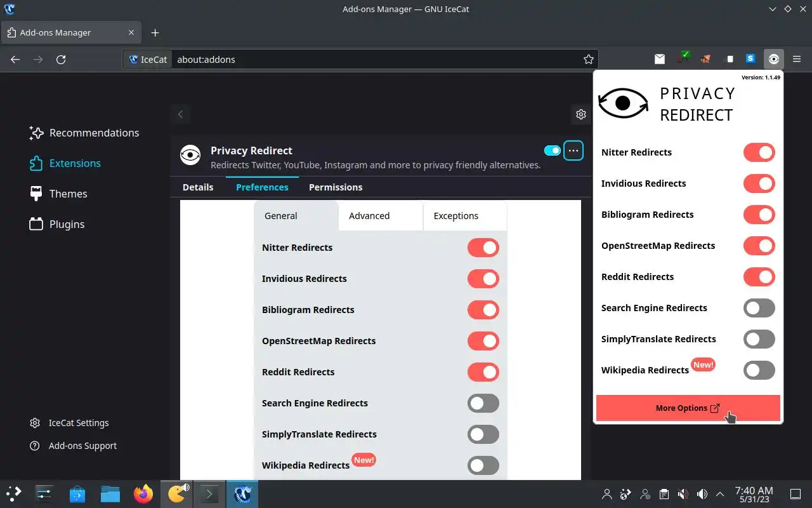The image size is (812, 508).
Task: Switch to the Pac-Man app in taskbar
Action: (x=177, y=493)
